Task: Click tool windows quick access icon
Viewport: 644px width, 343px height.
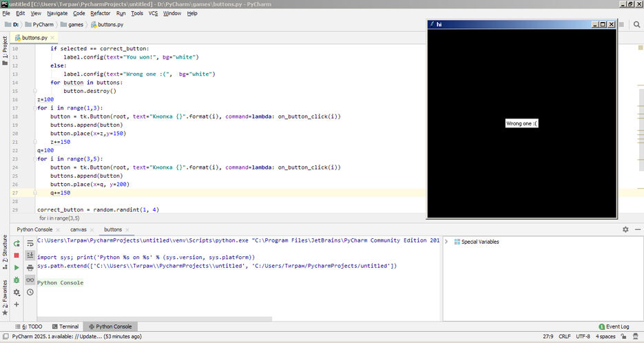Action: tap(6, 336)
